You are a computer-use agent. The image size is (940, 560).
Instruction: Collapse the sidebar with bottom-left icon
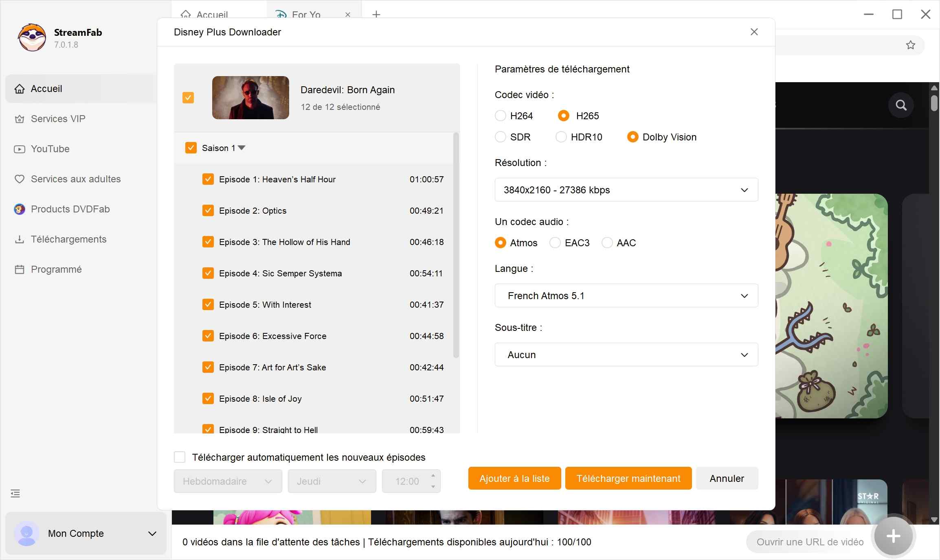(15, 493)
